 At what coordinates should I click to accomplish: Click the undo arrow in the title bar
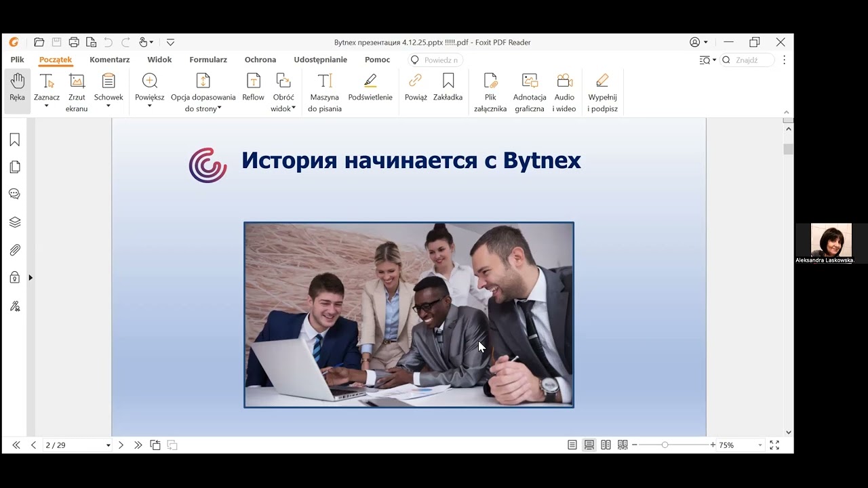(x=108, y=42)
